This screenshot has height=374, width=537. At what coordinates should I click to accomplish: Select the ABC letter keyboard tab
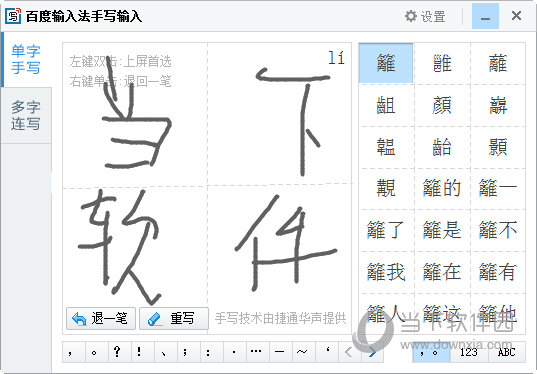[x=507, y=352]
